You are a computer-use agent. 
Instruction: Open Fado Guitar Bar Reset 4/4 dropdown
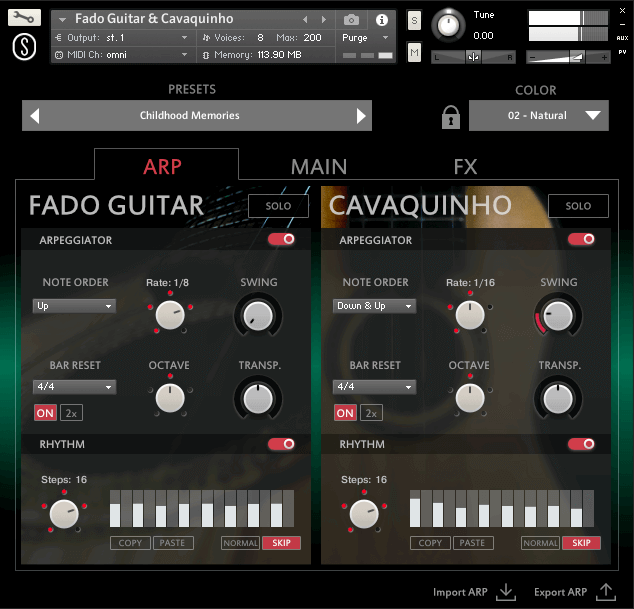pos(74,387)
